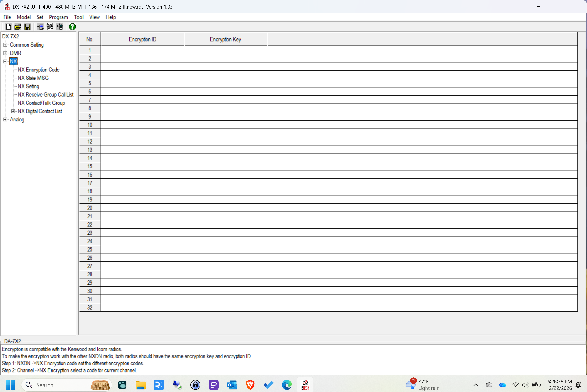
Task: Click the Open file folder icon
Action: (x=18, y=27)
